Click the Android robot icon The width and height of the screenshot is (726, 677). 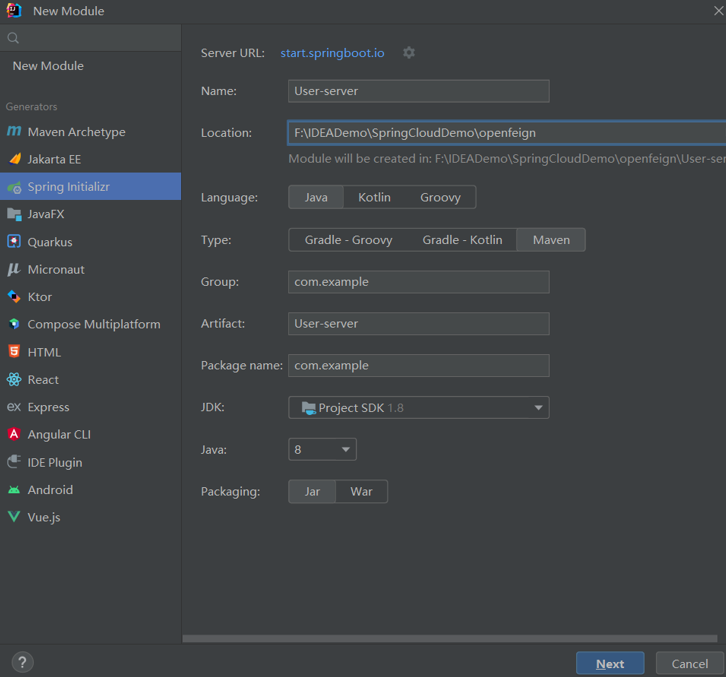[14, 490]
